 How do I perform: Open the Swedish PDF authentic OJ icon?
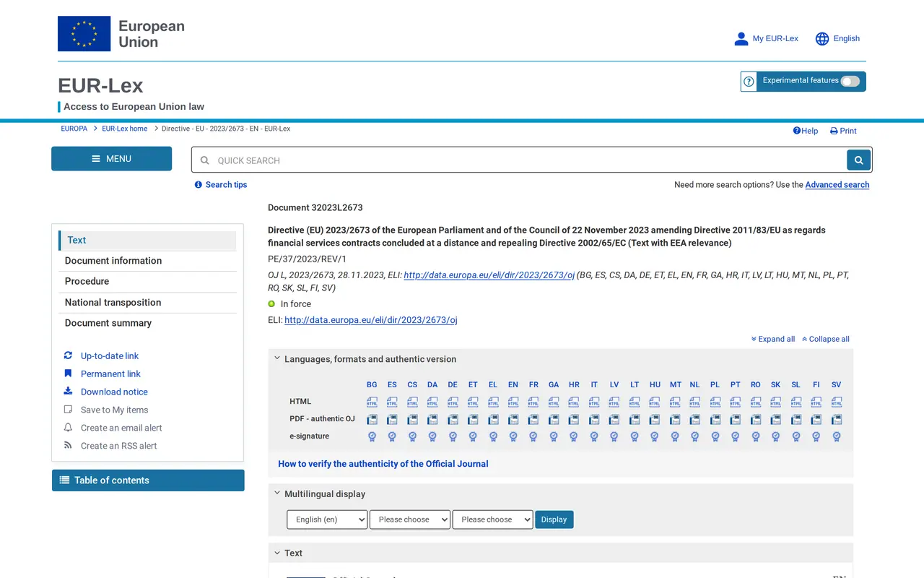(837, 419)
